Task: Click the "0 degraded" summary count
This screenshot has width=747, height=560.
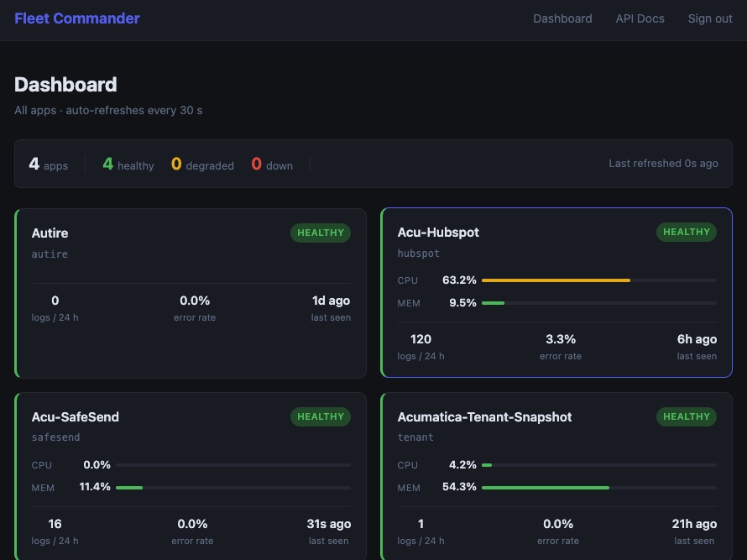Action: pyautogui.click(x=202, y=165)
